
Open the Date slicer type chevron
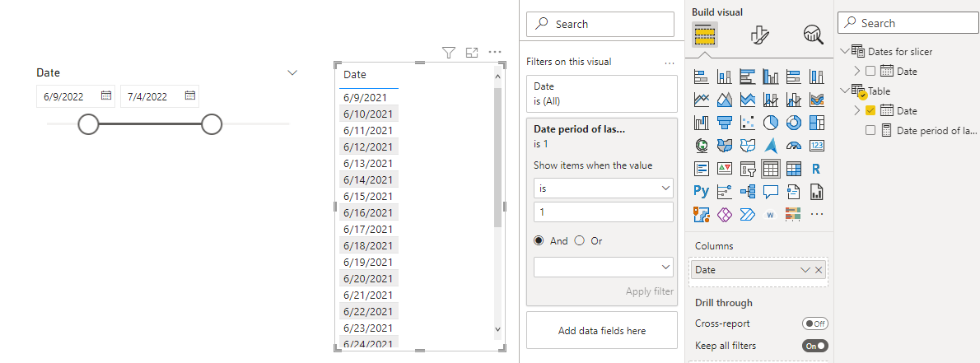pyautogui.click(x=292, y=72)
